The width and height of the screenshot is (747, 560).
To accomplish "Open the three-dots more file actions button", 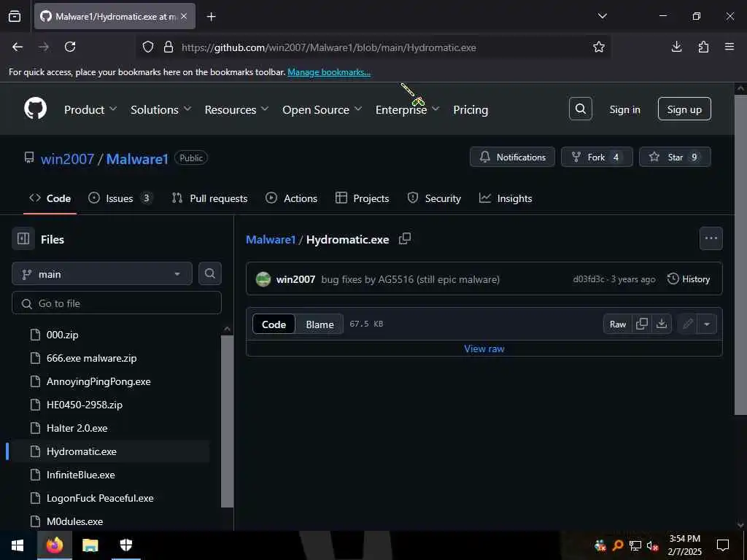I will (x=711, y=238).
